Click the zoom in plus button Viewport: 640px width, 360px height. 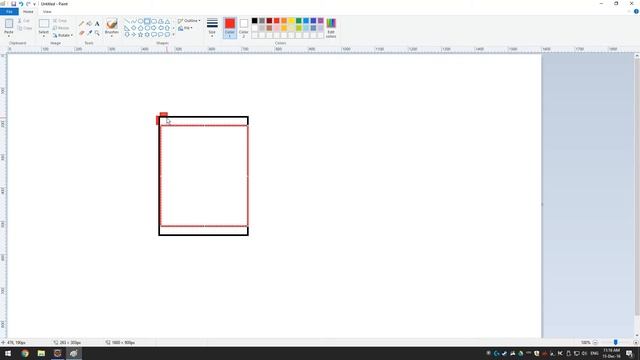point(636,342)
